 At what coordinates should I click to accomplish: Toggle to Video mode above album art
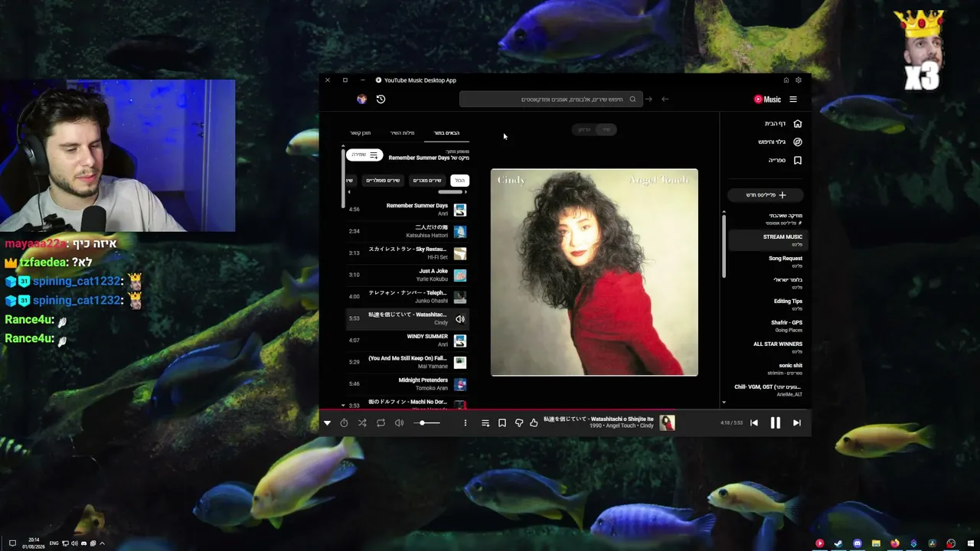583,129
